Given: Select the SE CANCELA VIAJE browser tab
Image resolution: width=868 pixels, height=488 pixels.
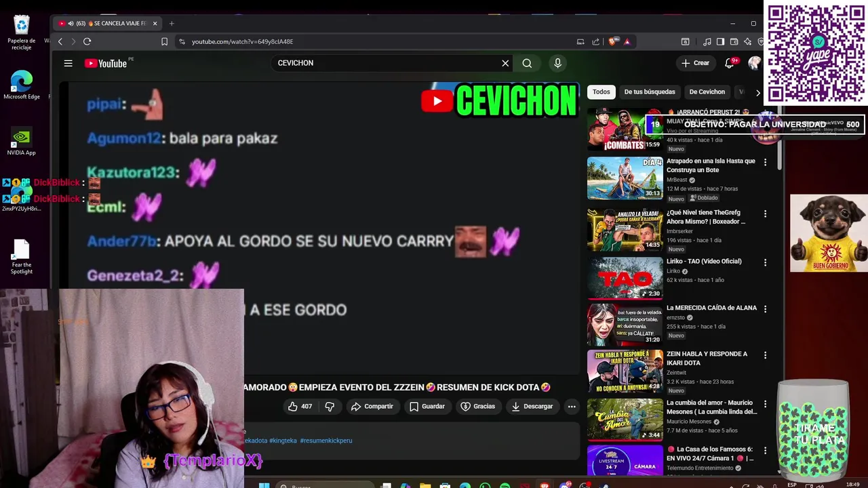Looking at the screenshot, I should (x=108, y=23).
